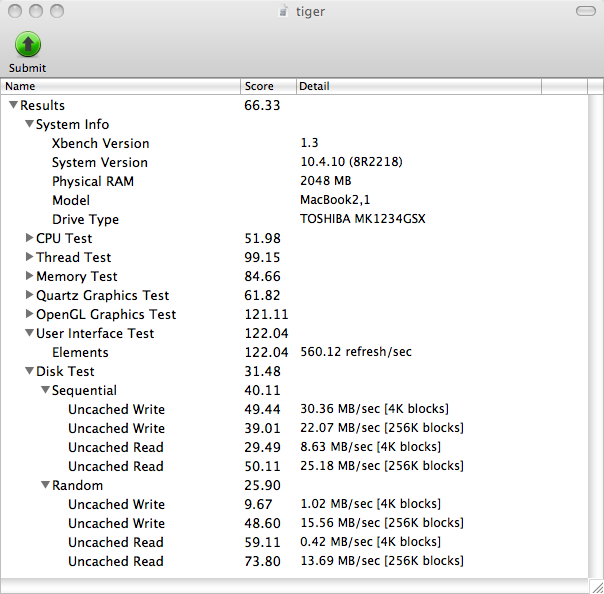Click detail value TOSHIBA MK1234GSX

click(x=362, y=219)
